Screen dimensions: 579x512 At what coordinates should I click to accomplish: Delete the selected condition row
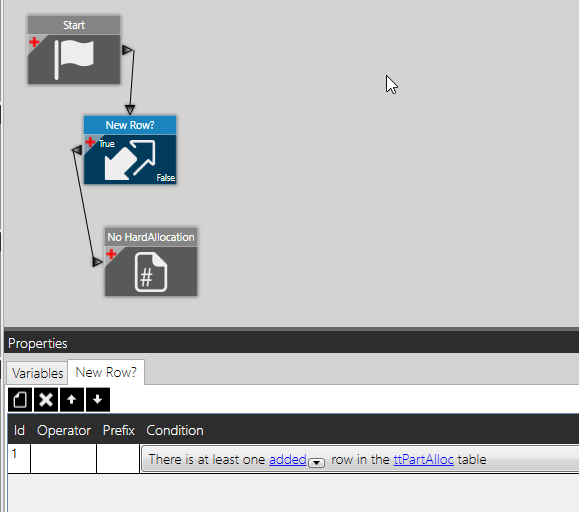coord(46,399)
